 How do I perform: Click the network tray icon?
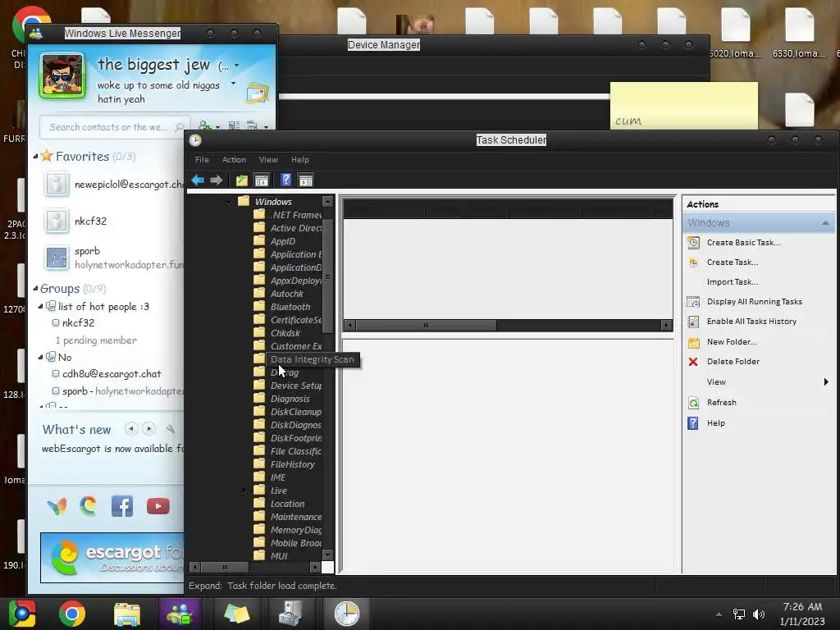[739, 614]
